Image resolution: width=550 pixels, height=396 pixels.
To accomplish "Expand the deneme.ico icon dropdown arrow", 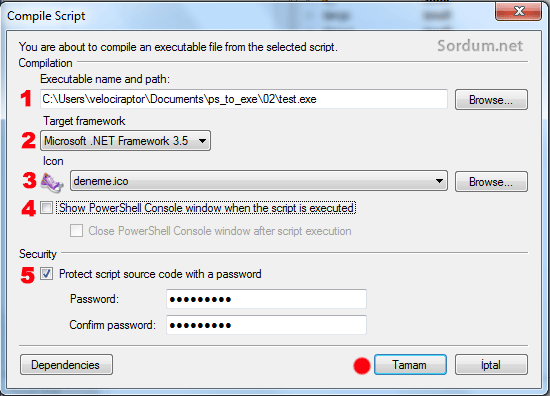I will pyautogui.click(x=439, y=181).
